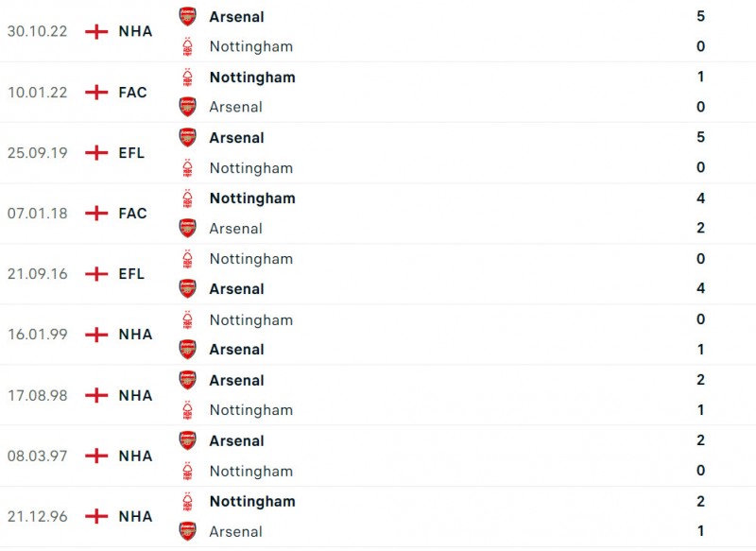Open Nottingham team link in 17.08.98 row
Viewport: 756px width, 551px height.
(250, 410)
